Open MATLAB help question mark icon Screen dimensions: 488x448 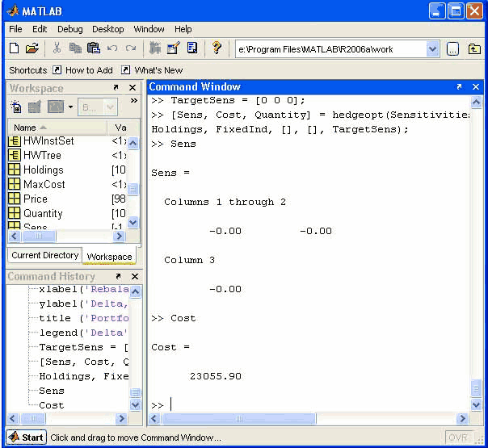(217, 48)
